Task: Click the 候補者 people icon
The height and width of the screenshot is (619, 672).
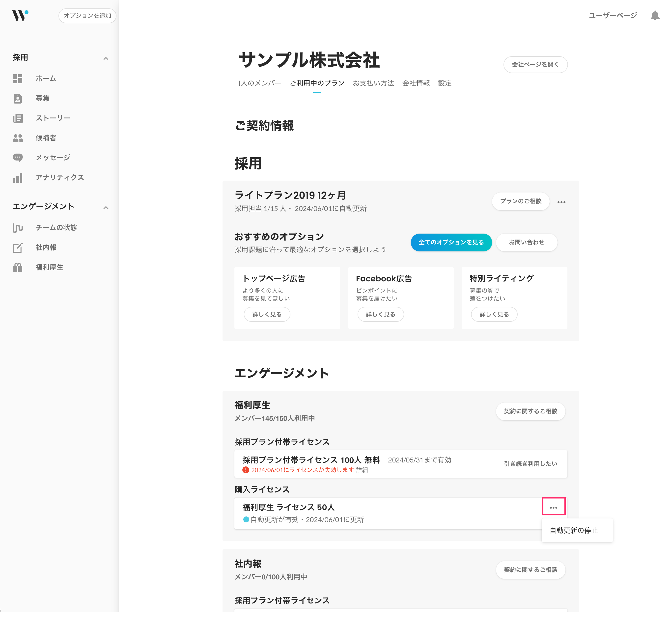Action: click(x=18, y=138)
